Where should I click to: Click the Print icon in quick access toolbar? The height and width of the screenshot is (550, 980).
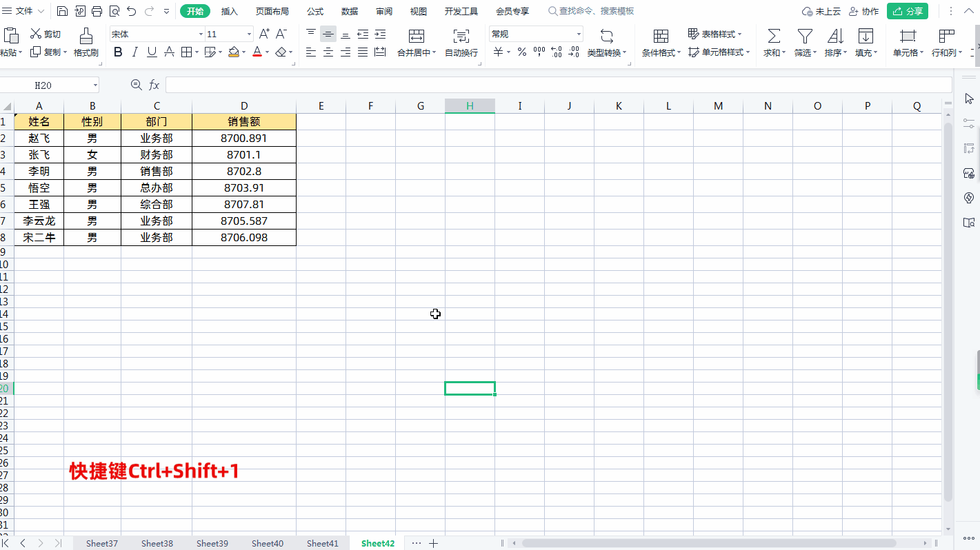(x=97, y=11)
